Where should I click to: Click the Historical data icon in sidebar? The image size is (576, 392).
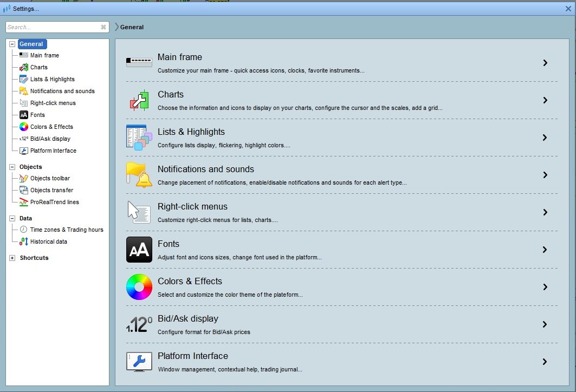click(23, 241)
